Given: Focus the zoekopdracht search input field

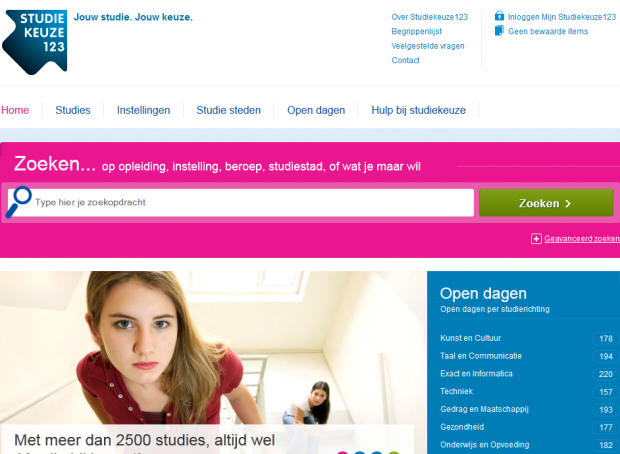Looking at the screenshot, I should [253, 202].
